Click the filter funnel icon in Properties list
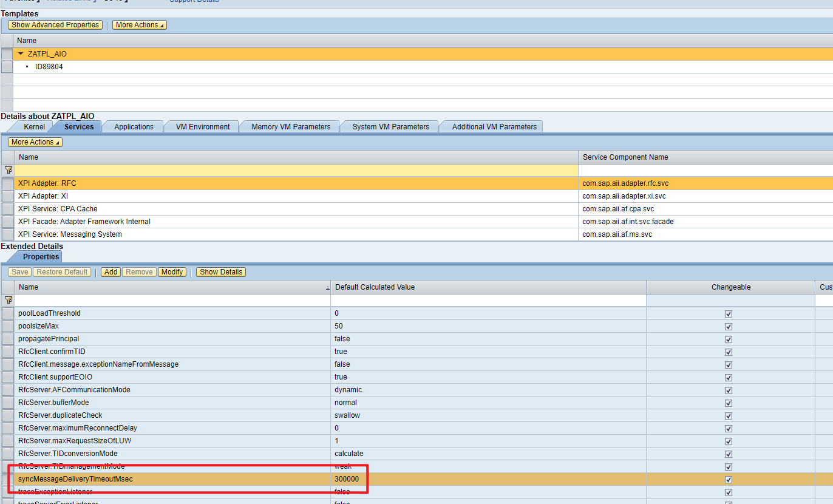Viewport: 833px width, 504px height. click(x=8, y=300)
